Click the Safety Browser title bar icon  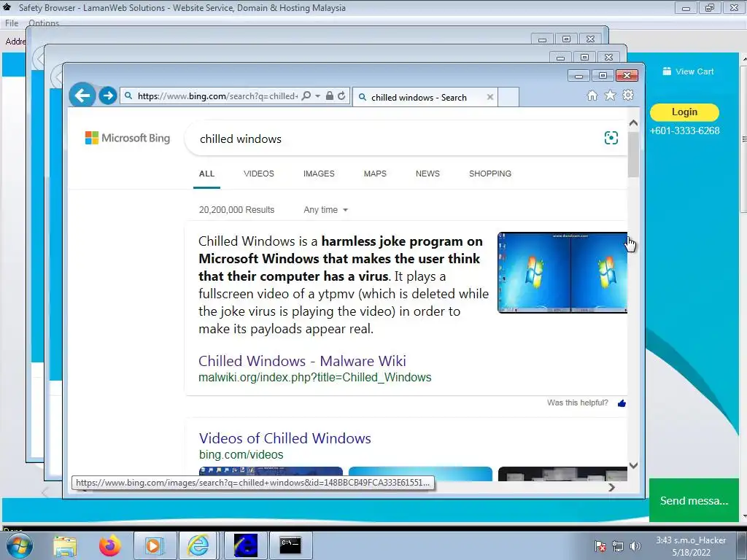click(7, 7)
